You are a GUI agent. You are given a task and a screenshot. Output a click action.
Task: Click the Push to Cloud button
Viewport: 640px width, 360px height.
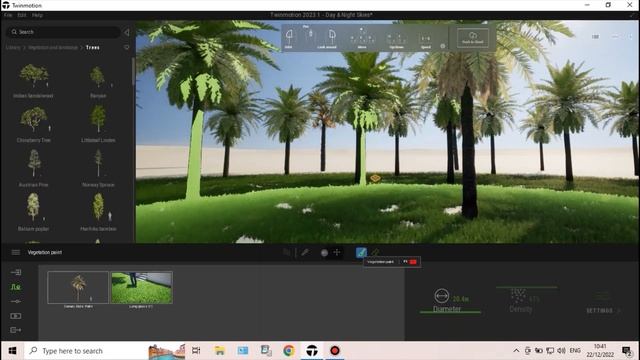point(473,38)
